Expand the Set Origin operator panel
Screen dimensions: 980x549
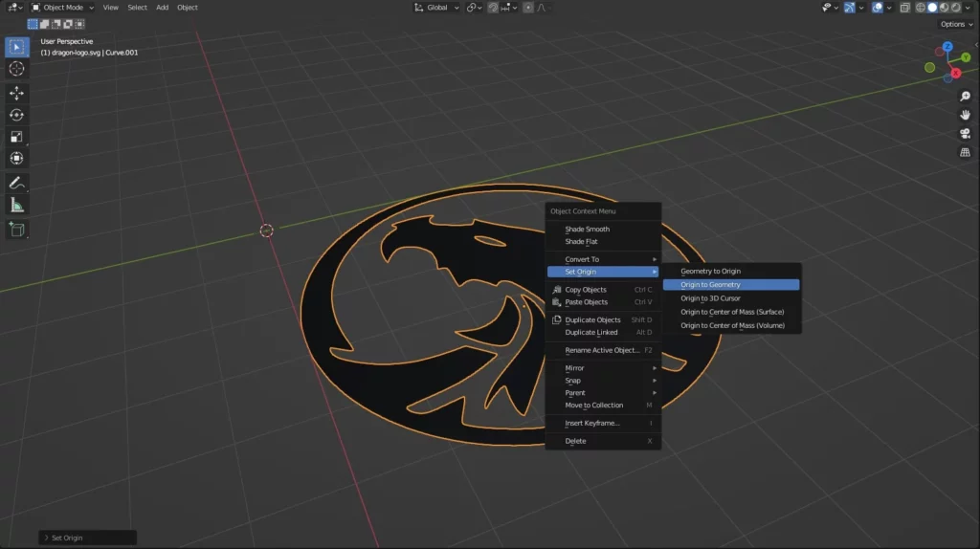point(87,538)
